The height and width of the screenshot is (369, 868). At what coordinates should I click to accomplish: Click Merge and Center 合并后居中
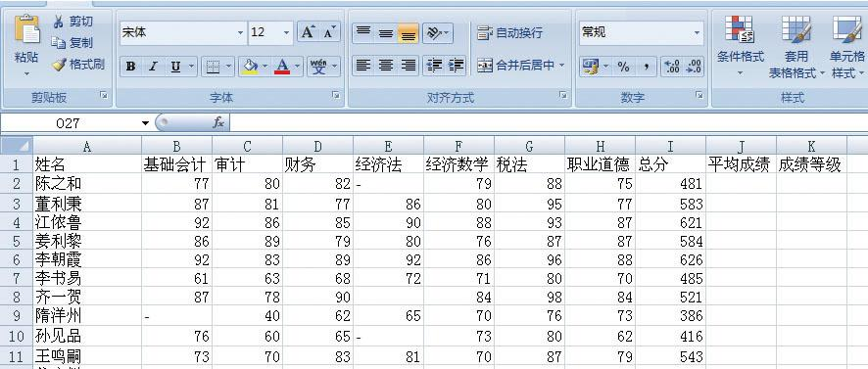click(515, 66)
